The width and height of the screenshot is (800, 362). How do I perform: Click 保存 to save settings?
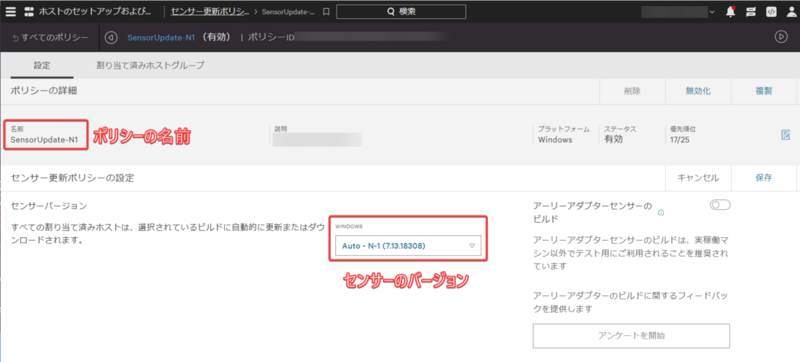(x=763, y=178)
